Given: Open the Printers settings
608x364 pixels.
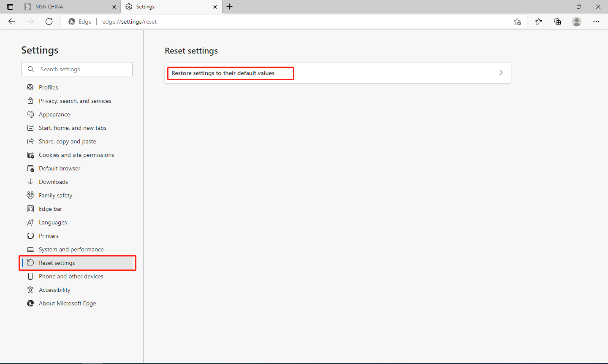Looking at the screenshot, I should click(x=49, y=235).
